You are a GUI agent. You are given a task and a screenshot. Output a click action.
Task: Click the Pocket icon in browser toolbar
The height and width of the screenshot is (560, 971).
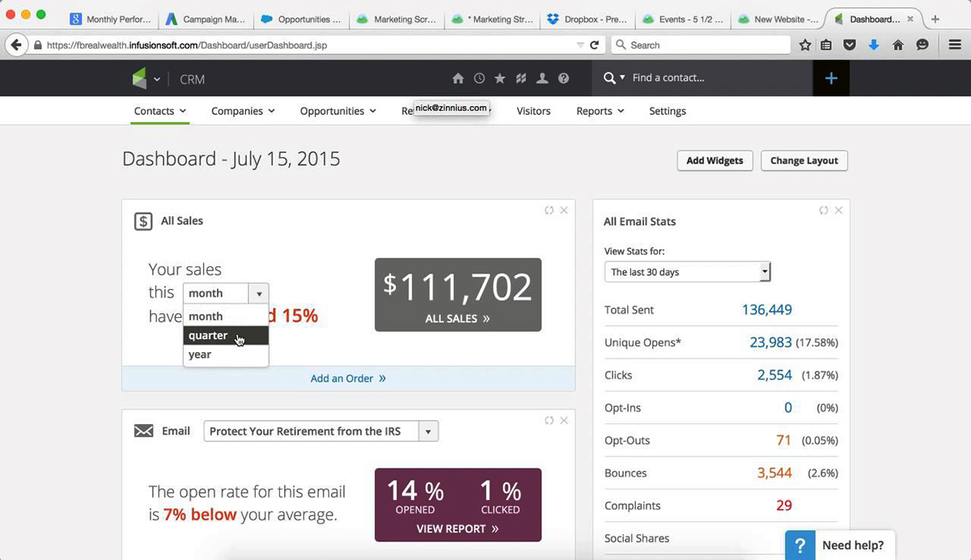pos(850,45)
